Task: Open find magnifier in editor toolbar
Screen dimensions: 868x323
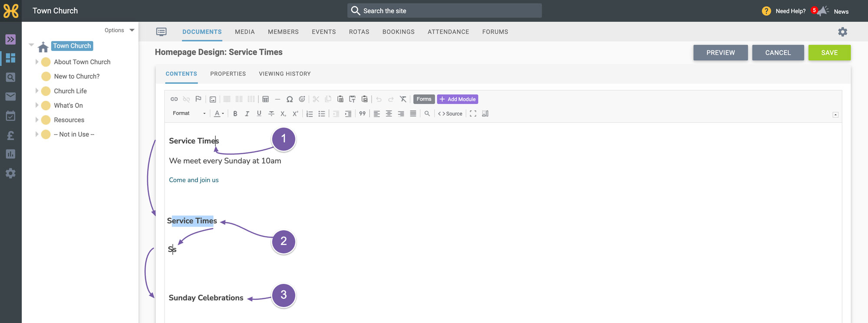Action: point(427,114)
